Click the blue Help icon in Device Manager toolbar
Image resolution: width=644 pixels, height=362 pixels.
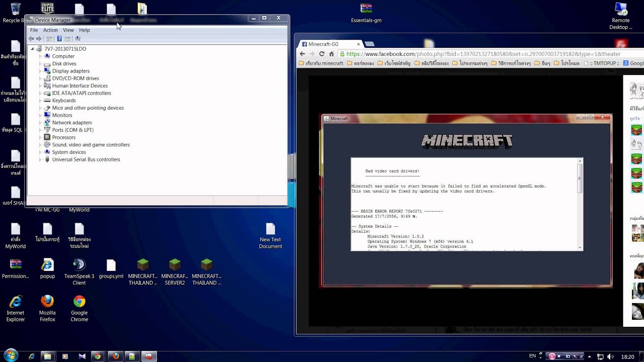[59, 39]
